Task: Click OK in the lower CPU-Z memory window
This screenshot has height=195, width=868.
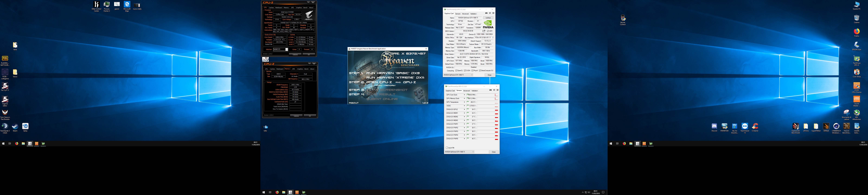Action: [310, 116]
